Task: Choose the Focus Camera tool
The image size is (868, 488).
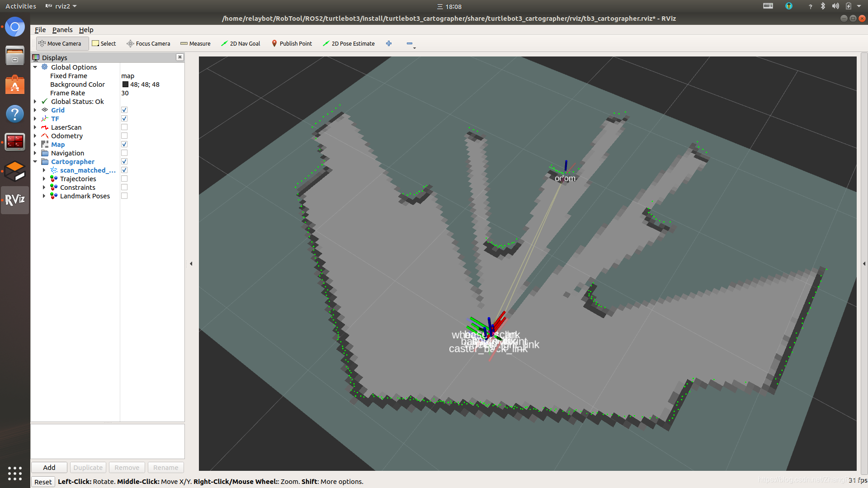Action: click(148, 43)
